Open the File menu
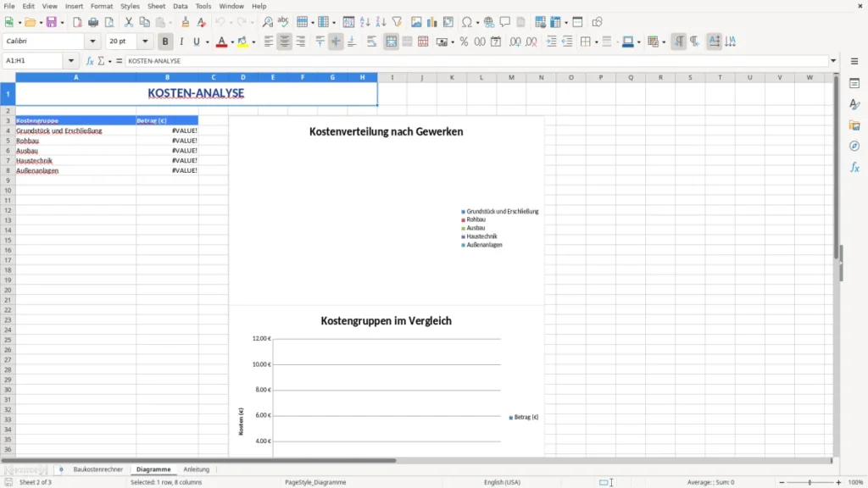This screenshot has width=868, height=488. pyautogui.click(x=9, y=6)
